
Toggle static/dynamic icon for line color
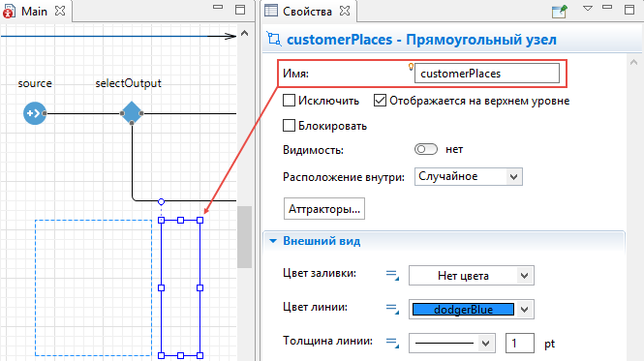click(392, 309)
